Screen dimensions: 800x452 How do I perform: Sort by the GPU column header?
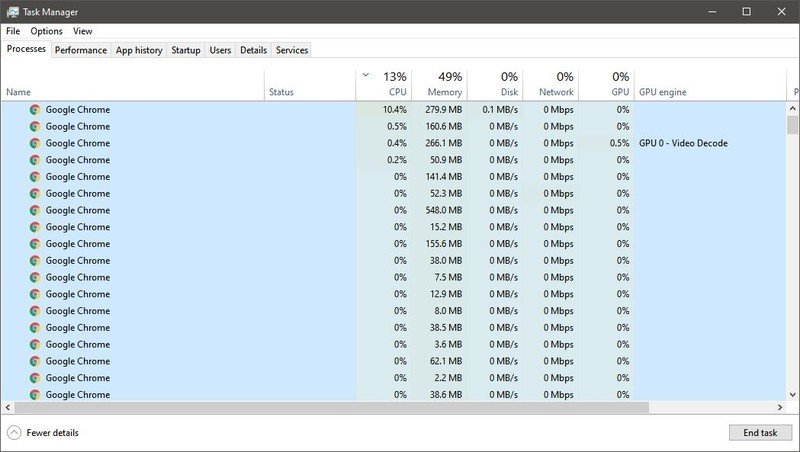tap(606, 85)
